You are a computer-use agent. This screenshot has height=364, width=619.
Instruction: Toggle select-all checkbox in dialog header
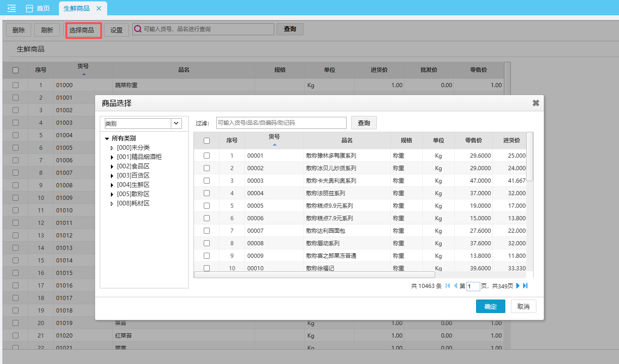[207, 140]
